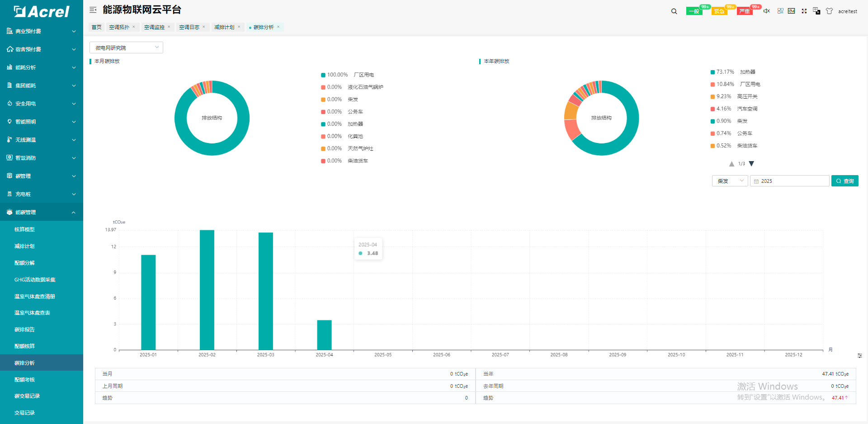Open the 微电网研究院 organization dropdown
Viewport: 868px width, 424px height.
[x=126, y=48]
